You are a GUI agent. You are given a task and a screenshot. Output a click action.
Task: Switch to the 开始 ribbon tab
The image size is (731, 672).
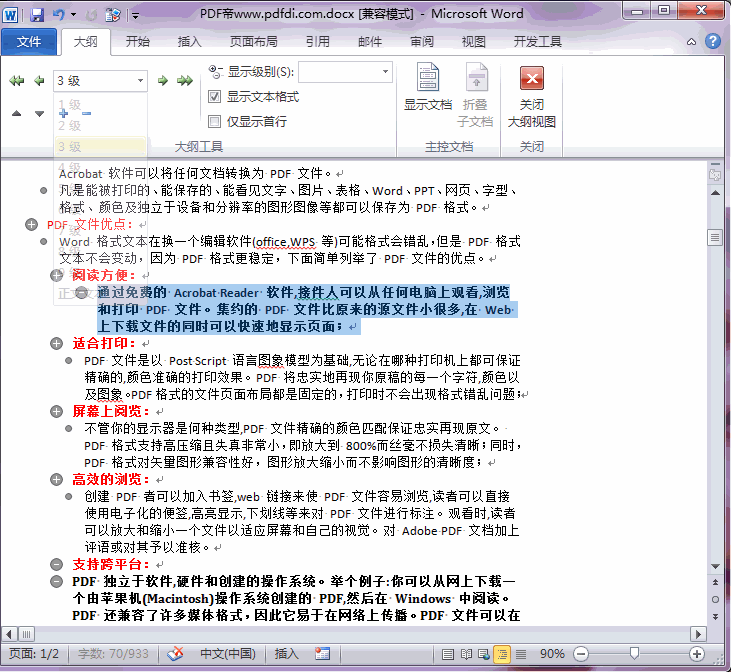138,42
